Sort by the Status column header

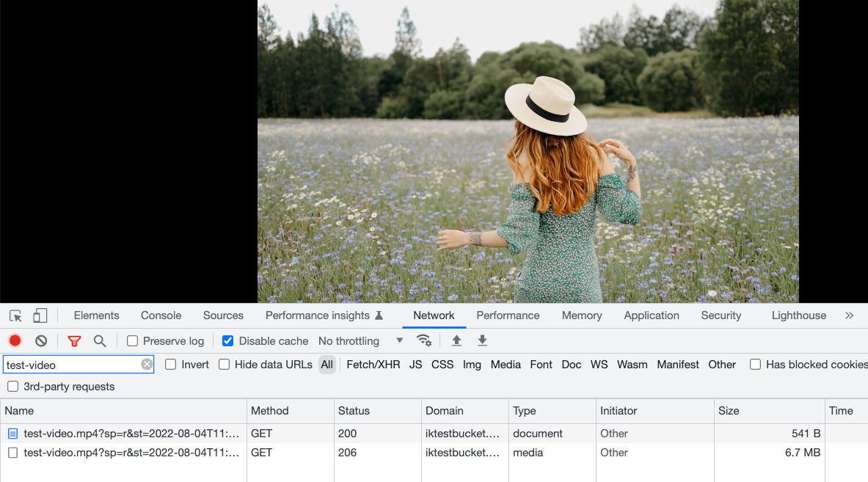pos(378,411)
